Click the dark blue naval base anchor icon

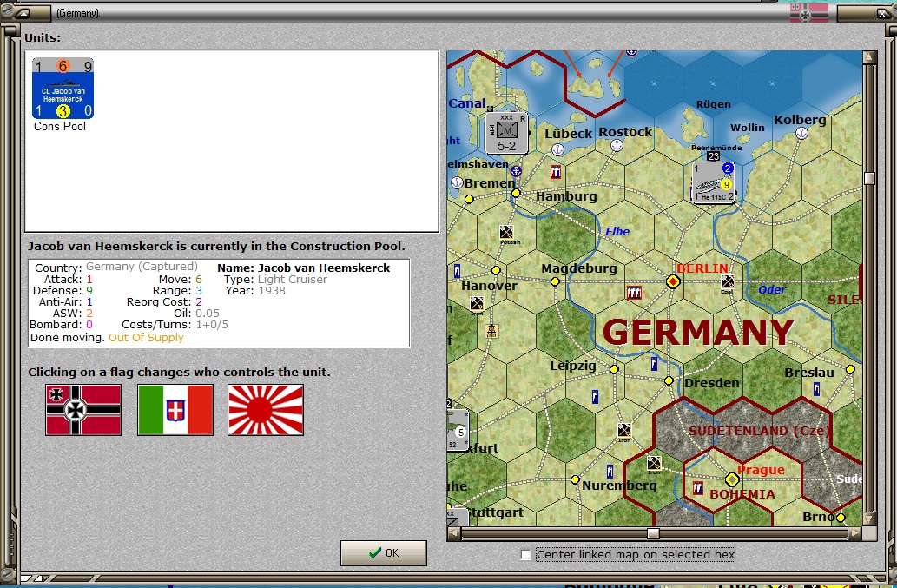516,171
